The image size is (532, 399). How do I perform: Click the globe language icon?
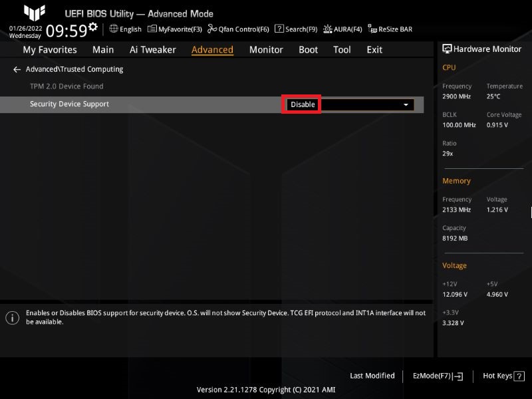pyautogui.click(x=114, y=29)
